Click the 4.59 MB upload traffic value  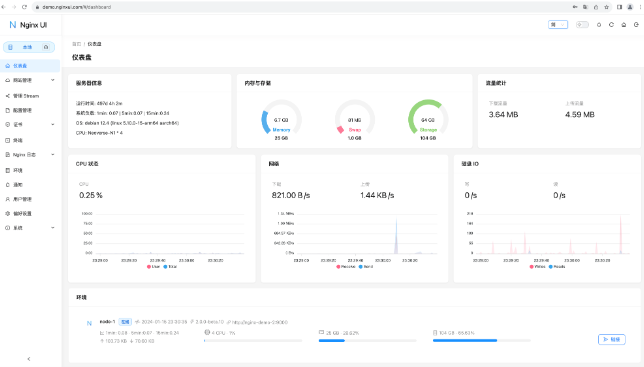(x=580, y=115)
